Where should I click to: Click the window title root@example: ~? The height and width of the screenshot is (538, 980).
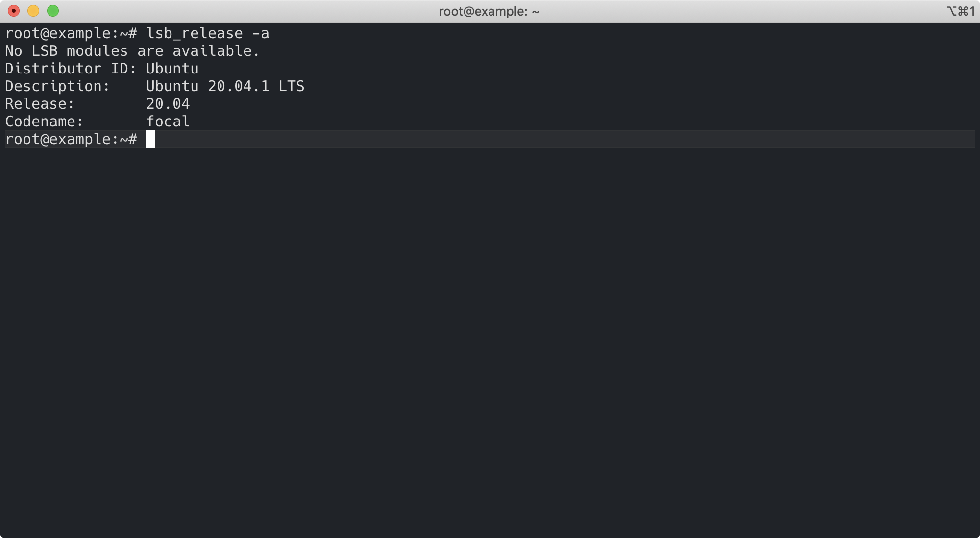pos(489,11)
